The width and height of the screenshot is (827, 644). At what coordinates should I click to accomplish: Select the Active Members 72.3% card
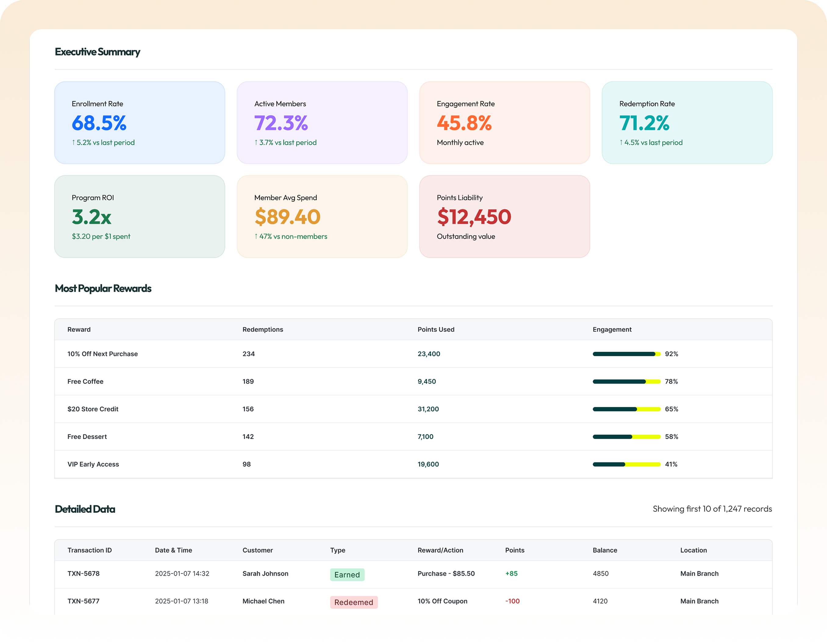322,123
